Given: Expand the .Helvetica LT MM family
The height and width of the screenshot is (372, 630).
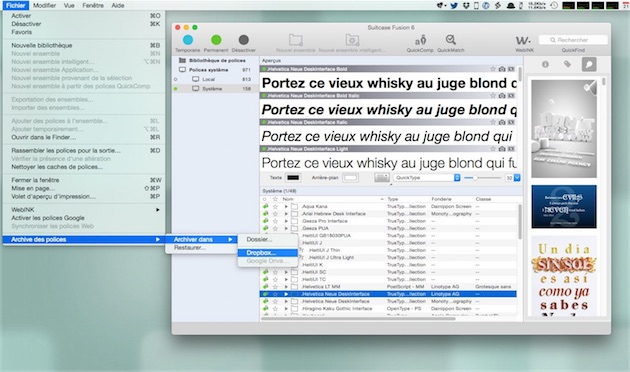Looking at the screenshot, I should (286, 287).
